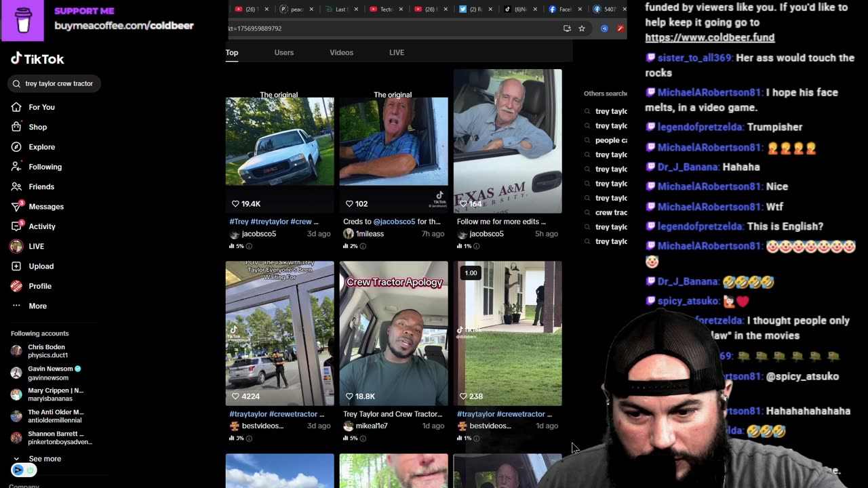This screenshot has height=488, width=868.
Task: Click the 'Follow me for more edits' caption
Action: (501, 222)
